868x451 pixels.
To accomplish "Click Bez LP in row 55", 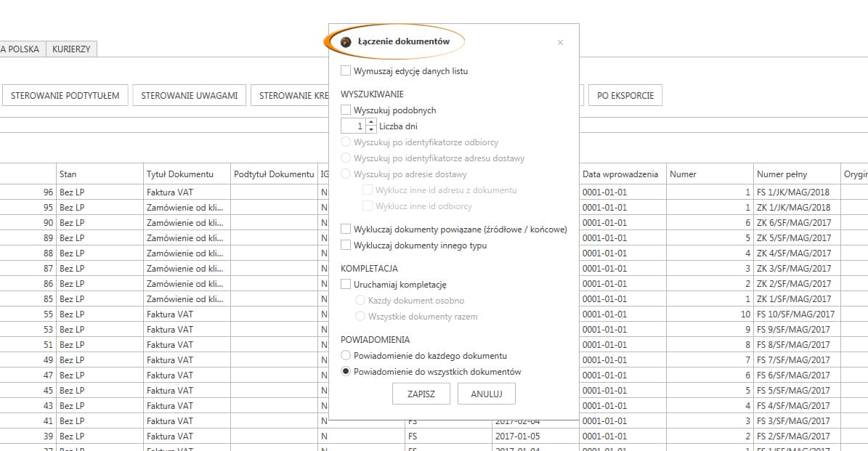I will [x=100, y=314].
